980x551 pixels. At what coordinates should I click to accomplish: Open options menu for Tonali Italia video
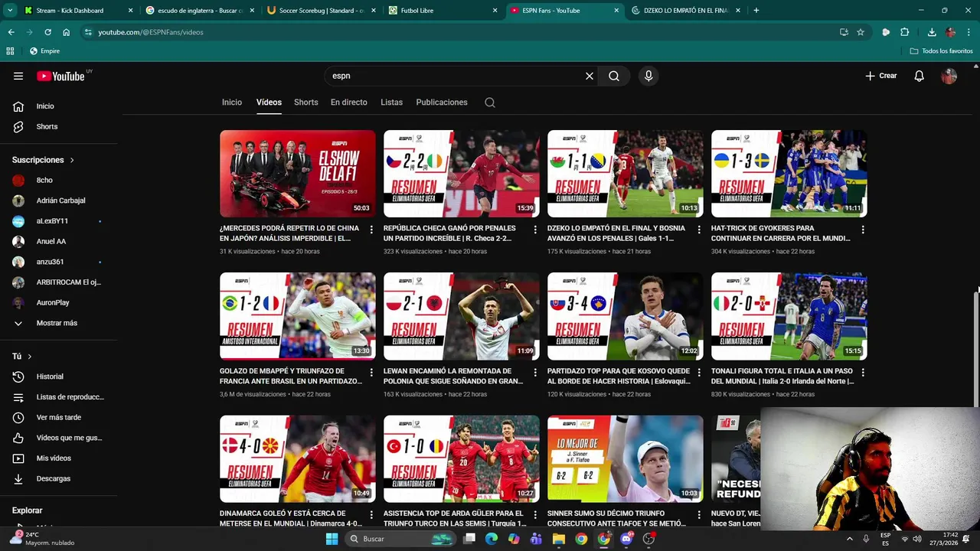[x=863, y=373]
